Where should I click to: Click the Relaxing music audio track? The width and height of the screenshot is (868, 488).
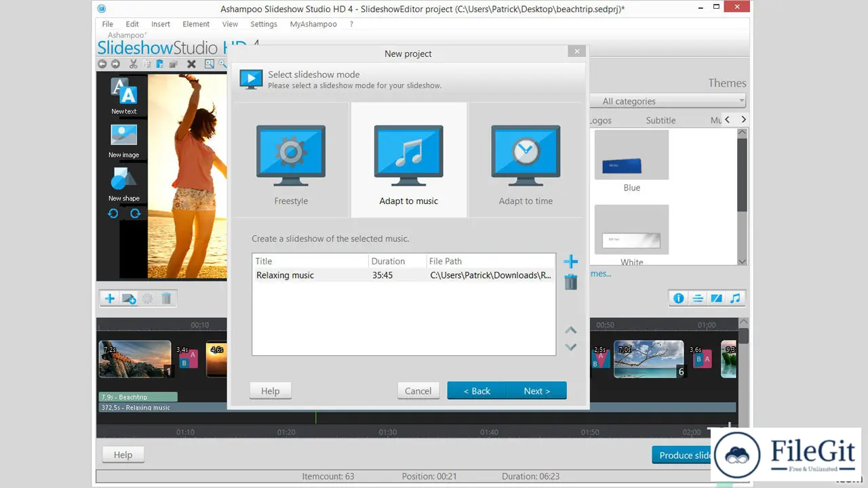(417, 407)
